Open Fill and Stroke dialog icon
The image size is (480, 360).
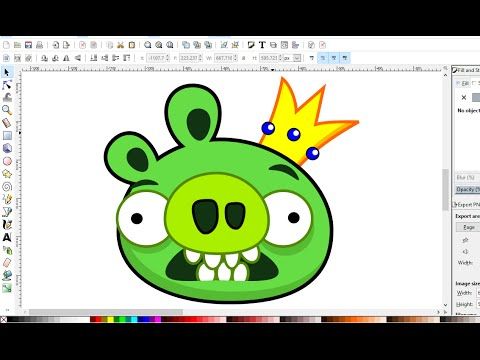[x=251, y=45]
